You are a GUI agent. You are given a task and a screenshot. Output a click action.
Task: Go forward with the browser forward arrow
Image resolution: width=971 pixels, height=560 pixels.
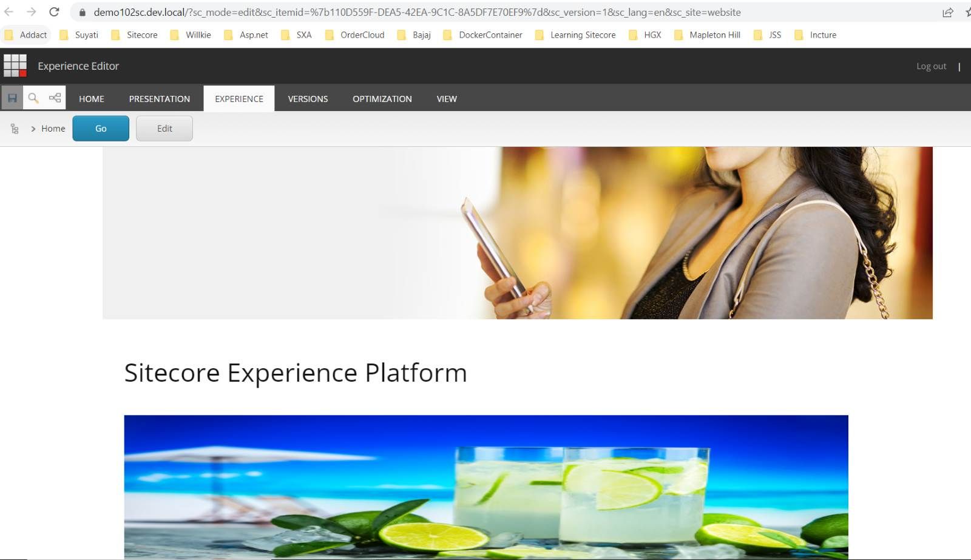(31, 12)
